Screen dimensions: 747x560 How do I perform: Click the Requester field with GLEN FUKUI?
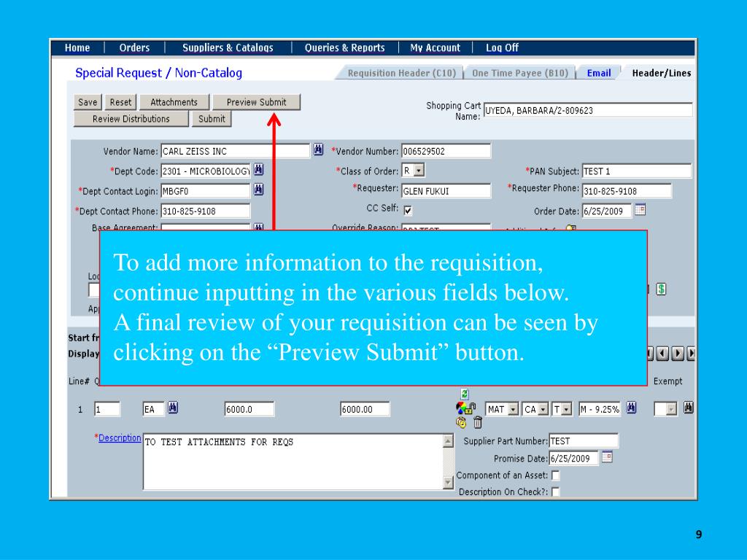pos(446,191)
